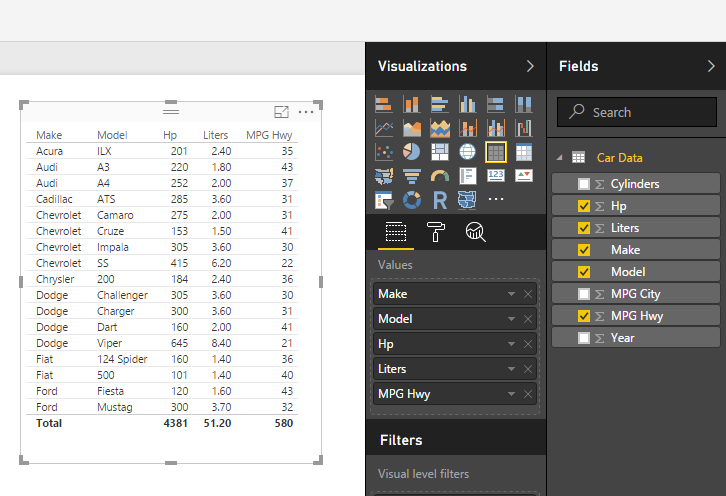
Task: Insert a Treemap visualization
Action: coord(439,152)
